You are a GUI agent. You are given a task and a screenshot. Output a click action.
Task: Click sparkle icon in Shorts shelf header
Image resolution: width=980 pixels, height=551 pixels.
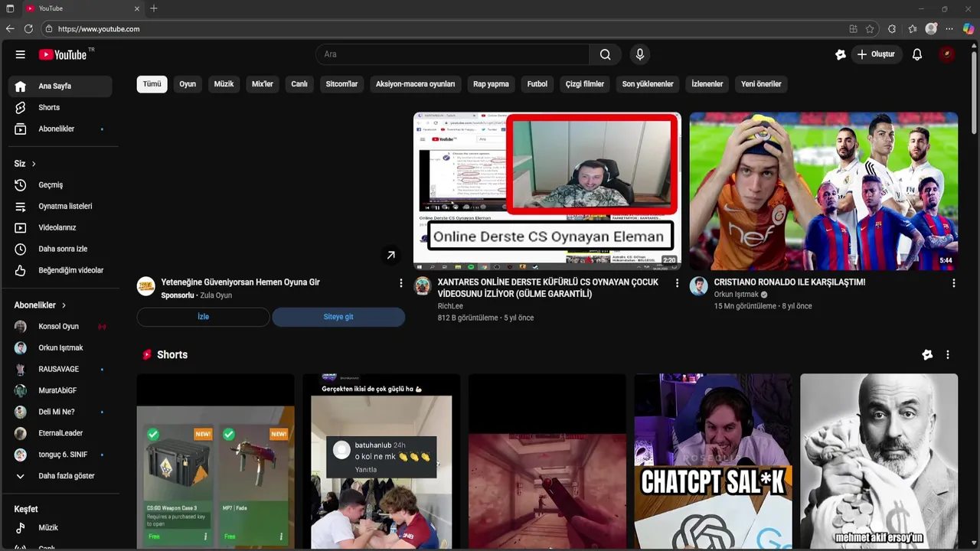[927, 355]
